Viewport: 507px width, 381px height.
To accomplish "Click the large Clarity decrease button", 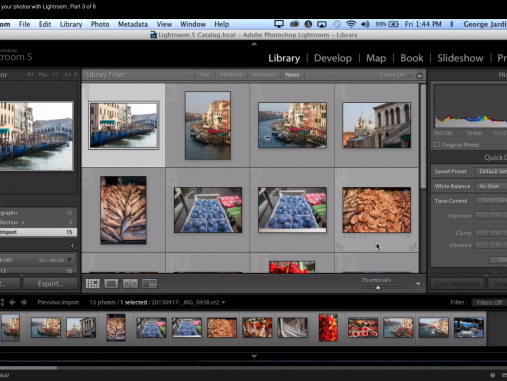I will tap(481, 233).
